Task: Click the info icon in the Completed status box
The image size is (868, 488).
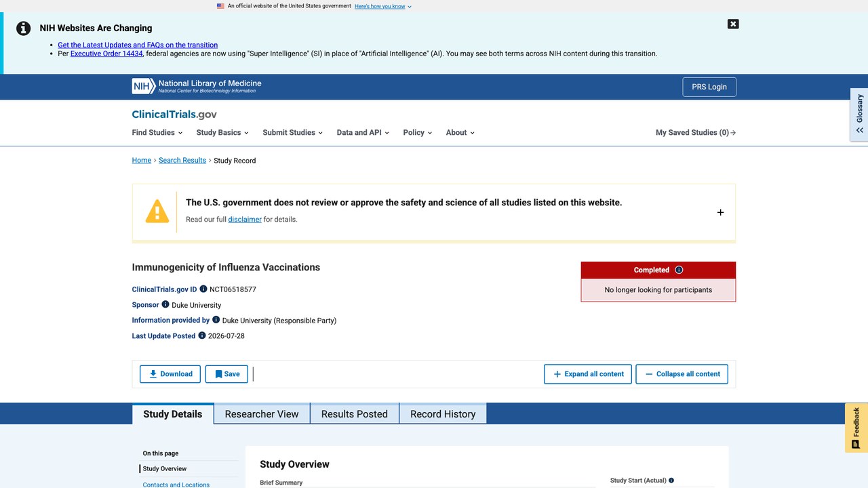Action: (x=679, y=270)
